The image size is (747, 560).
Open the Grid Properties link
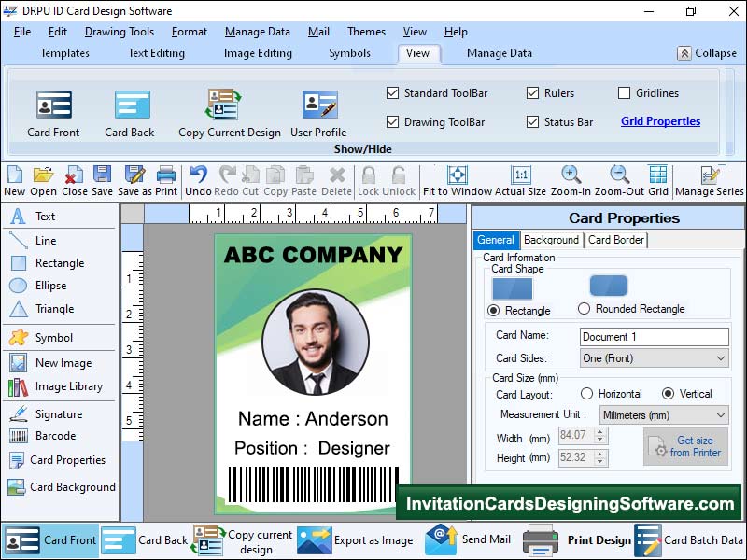pos(660,121)
